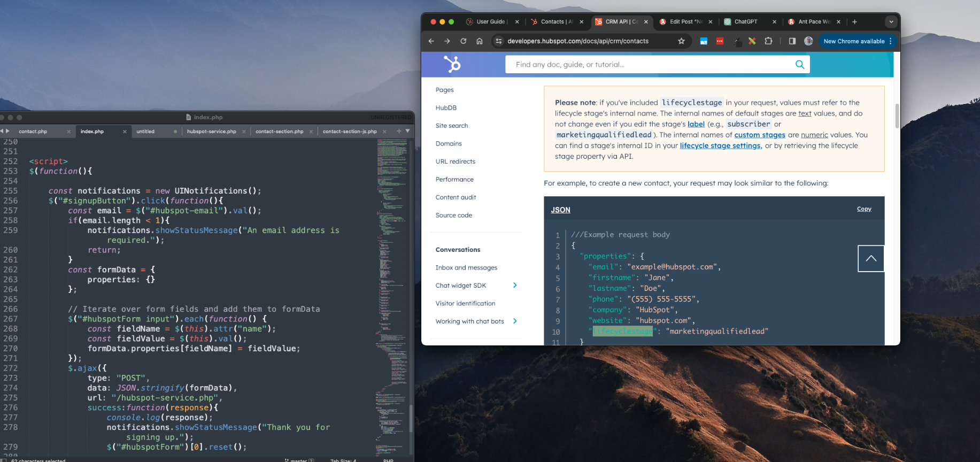This screenshot has width=980, height=462.
Task: Click the back-to-top arrow button
Action: [871, 258]
